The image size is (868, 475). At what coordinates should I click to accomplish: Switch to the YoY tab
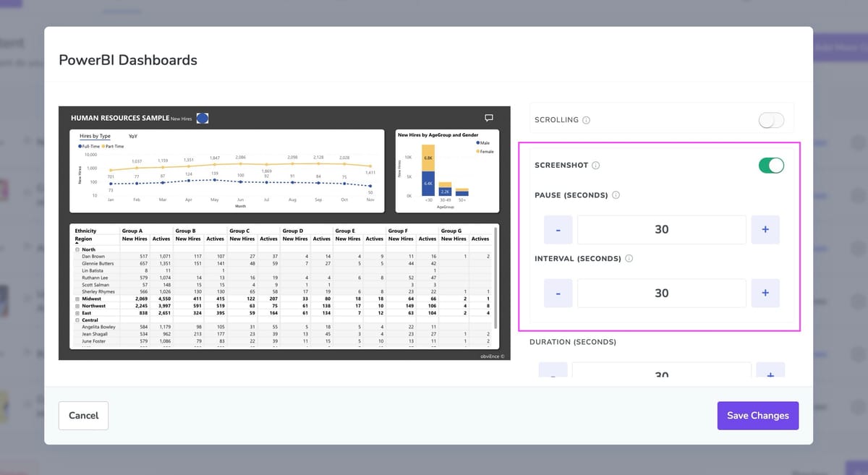click(x=133, y=136)
